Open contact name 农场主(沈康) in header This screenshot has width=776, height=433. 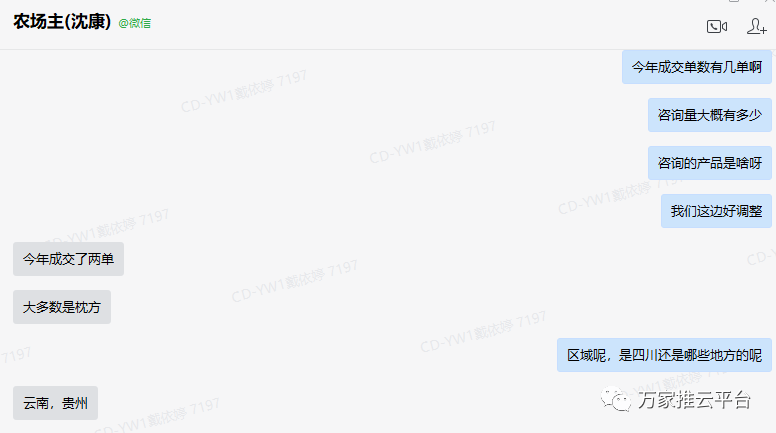pos(62,22)
